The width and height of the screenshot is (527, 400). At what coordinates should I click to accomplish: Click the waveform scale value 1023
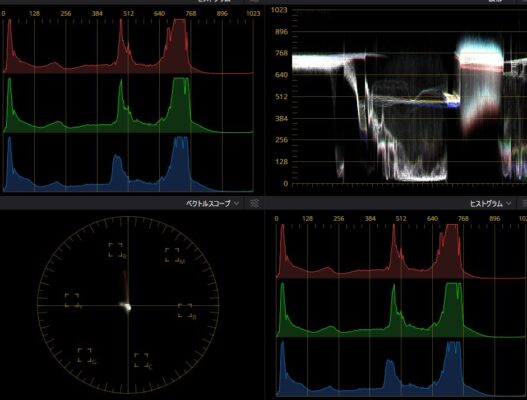[279, 10]
